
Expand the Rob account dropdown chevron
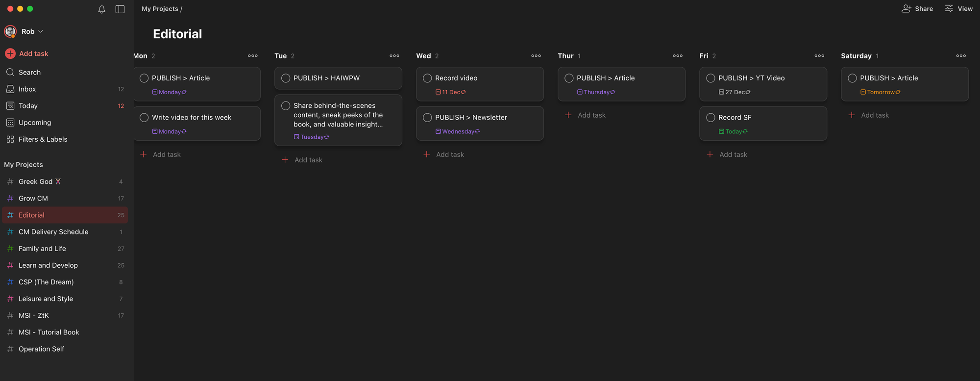(x=41, y=31)
